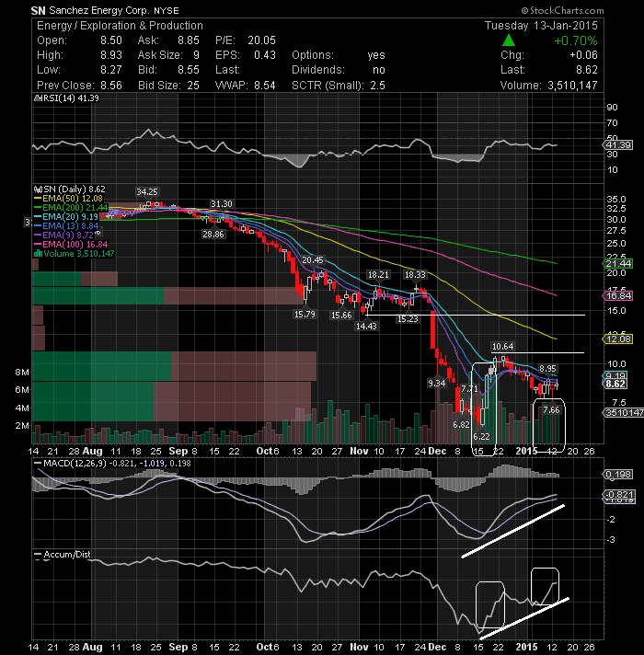Click the green up-arrow change indicator
This screenshot has width=644, height=655.
coord(508,40)
